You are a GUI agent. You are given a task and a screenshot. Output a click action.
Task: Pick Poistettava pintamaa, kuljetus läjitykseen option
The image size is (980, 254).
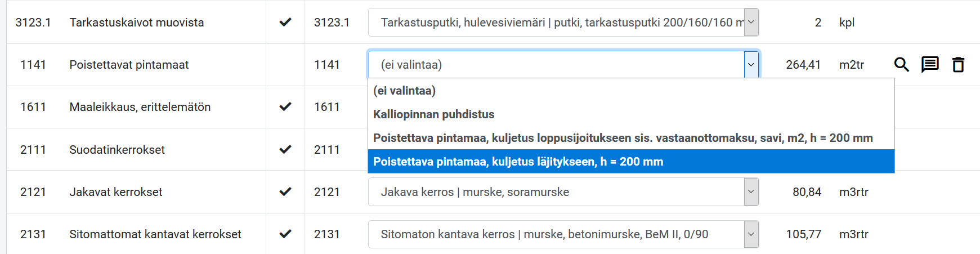[x=631, y=162]
